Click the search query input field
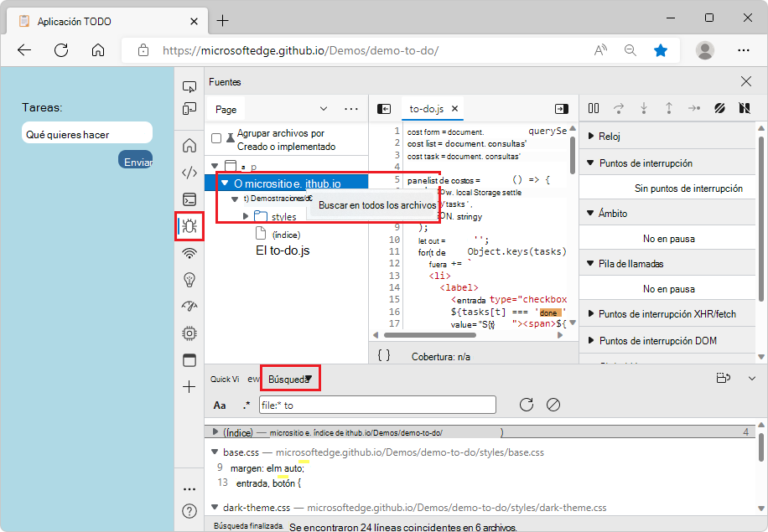The width and height of the screenshot is (768, 532). coord(377,405)
